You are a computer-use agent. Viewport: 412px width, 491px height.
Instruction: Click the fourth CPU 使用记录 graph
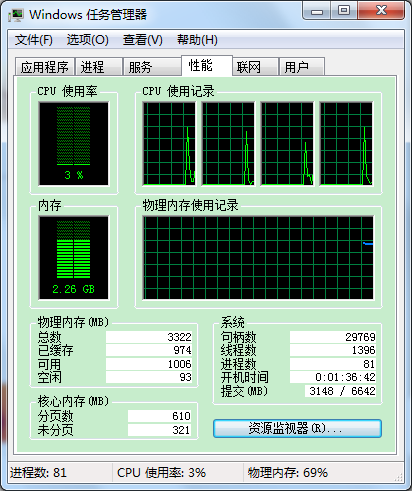tap(346, 144)
